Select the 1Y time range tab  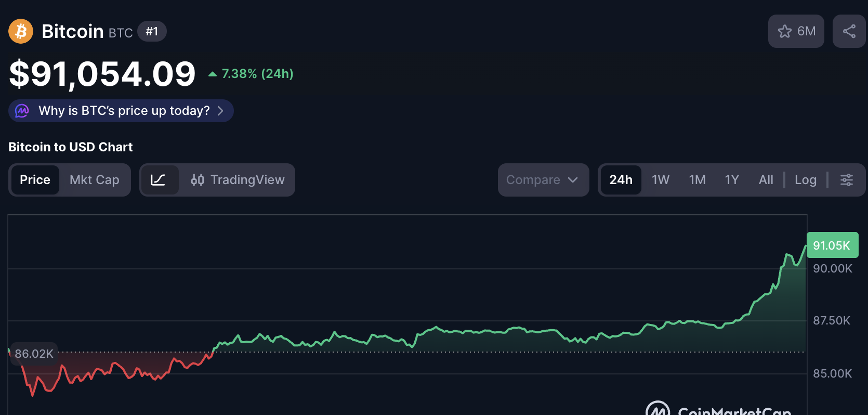pyautogui.click(x=732, y=180)
